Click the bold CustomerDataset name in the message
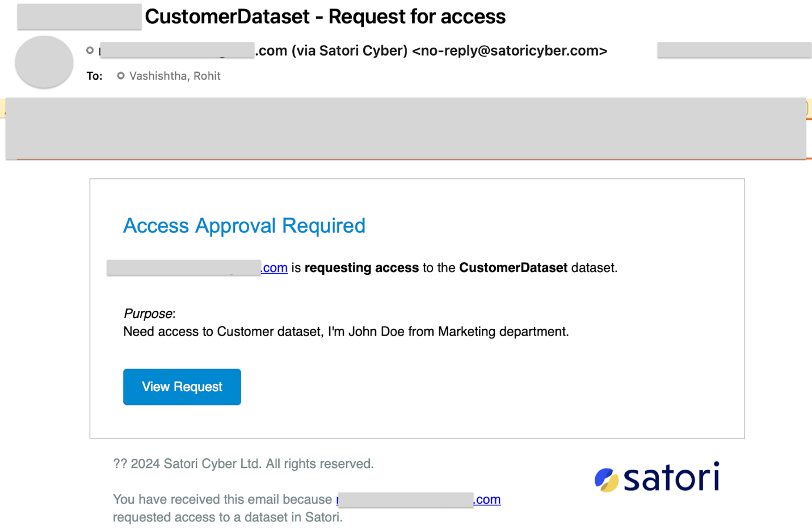This screenshot has height=531, width=812. 513,267
